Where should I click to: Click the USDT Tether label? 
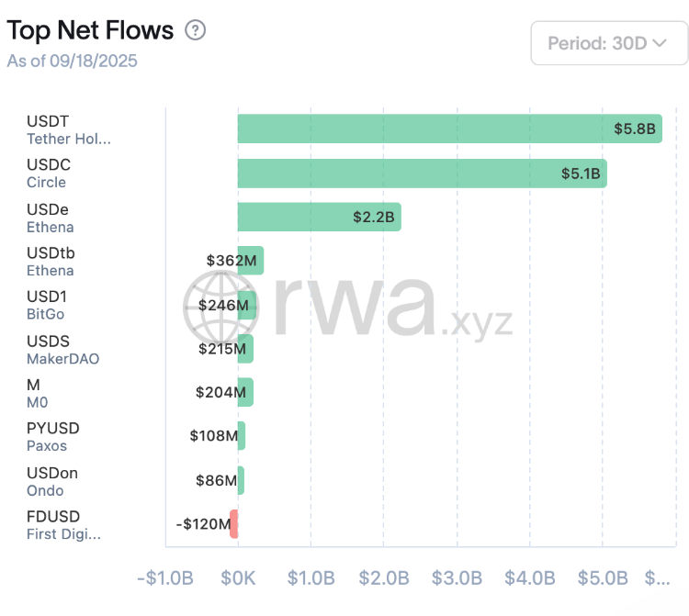click(x=68, y=129)
